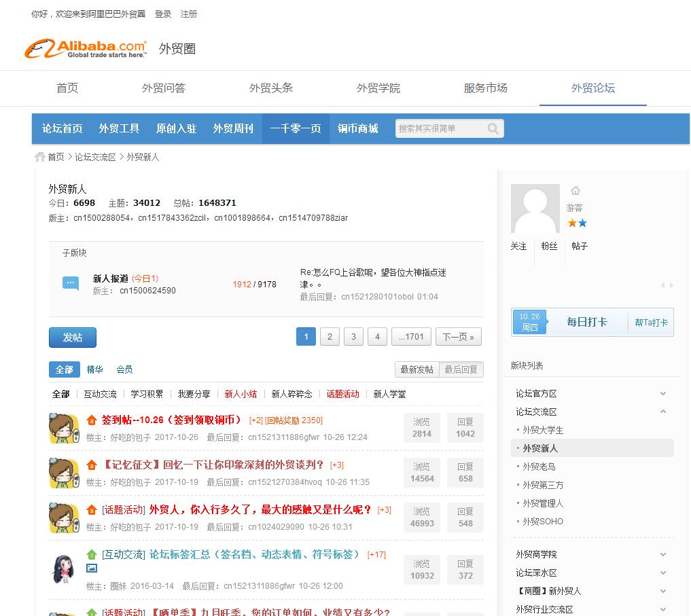Click the 发帖 button
Image resolution: width=691 pixels, height=616 pixels.
73,338
